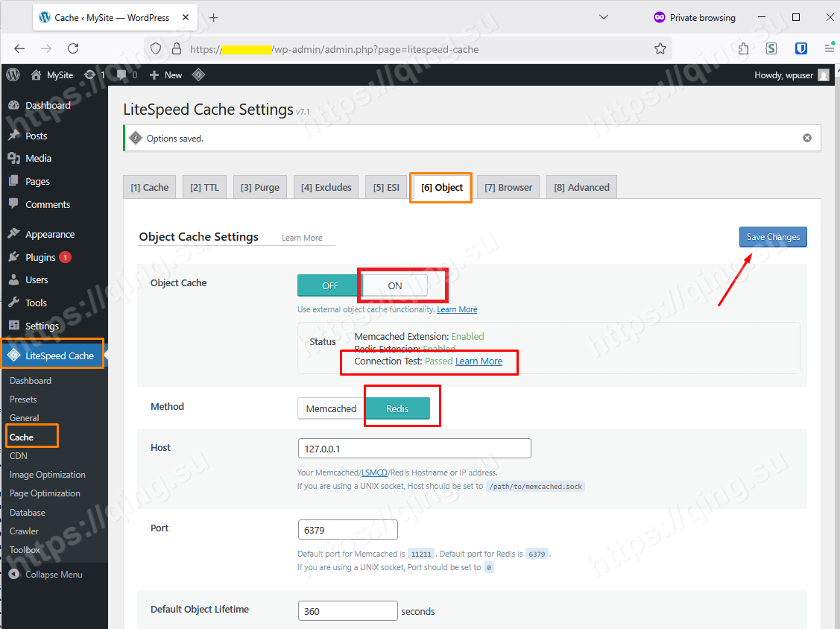Open LiteSpeed submenu item CDN
The height and width of the screenshot is (629, 840).
(x=18, y=456)
